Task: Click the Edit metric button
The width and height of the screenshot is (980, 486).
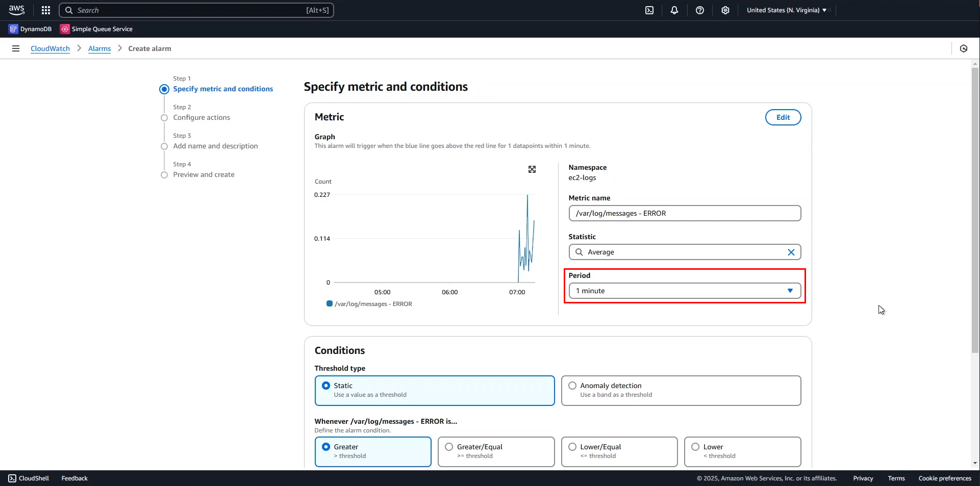Action: (783, 117)
